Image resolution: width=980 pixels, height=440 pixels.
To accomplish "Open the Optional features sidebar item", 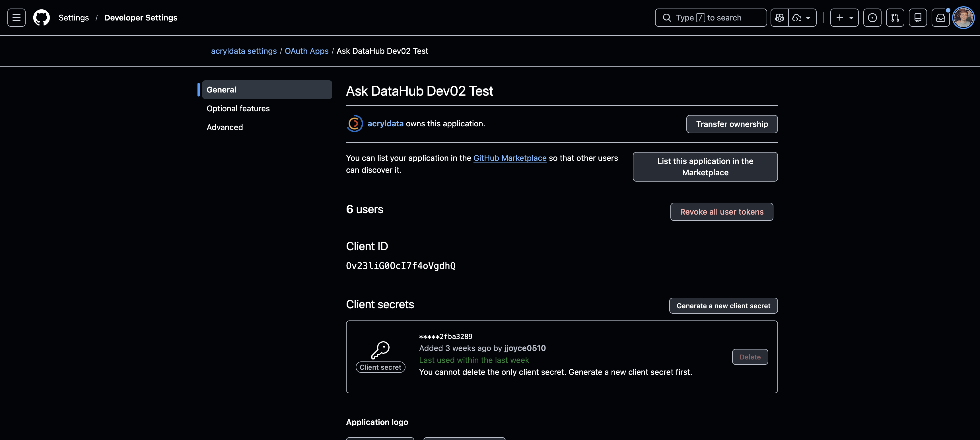I will 238,108.
